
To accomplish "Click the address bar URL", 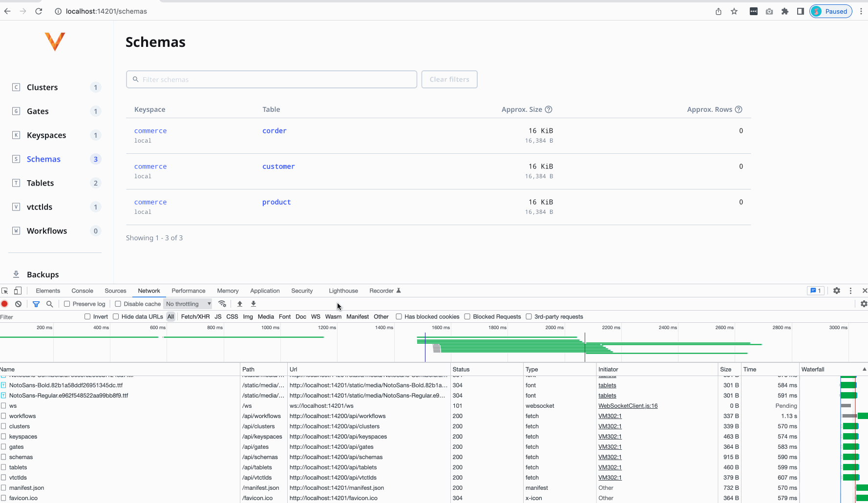I will 106,11.
